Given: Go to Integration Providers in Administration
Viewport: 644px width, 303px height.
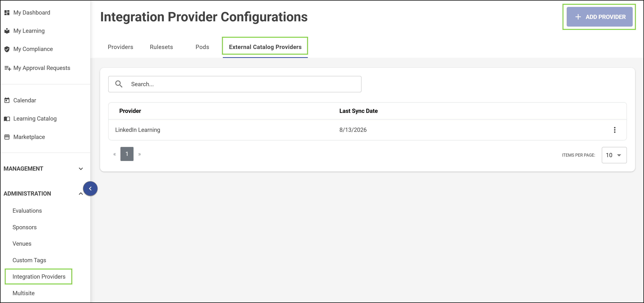Looking at the screenshot, I should coord(39,276).
